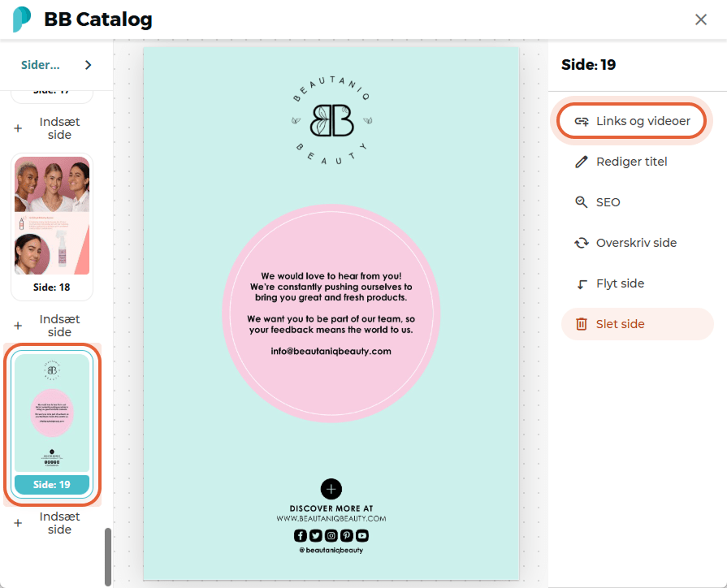
Task: Click the Pinterest icon on the page
Action: (347, 535)
